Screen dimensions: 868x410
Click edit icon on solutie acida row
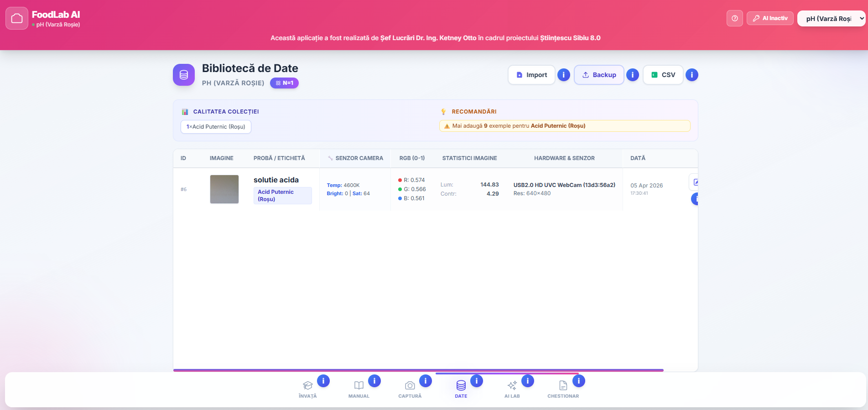tap(695, 182)
